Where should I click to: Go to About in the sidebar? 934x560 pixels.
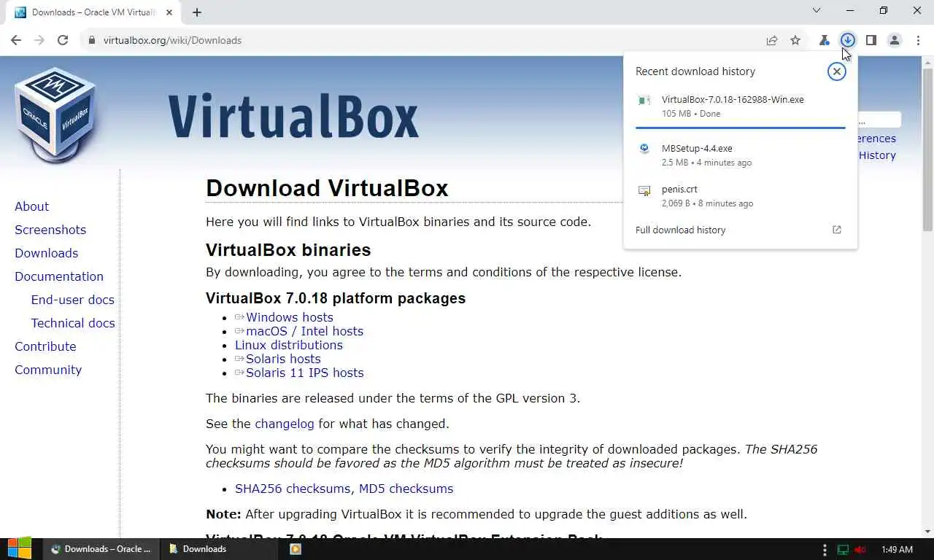pos(31,206)
